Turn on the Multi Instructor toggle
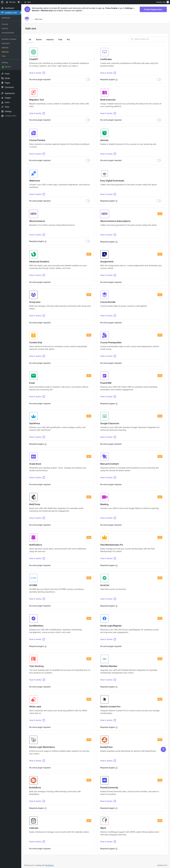This screenshot has width=170, height=868. 159,120
